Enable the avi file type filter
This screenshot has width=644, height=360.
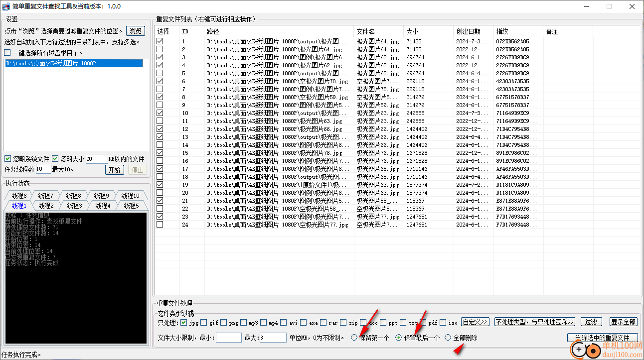(284, 322)
